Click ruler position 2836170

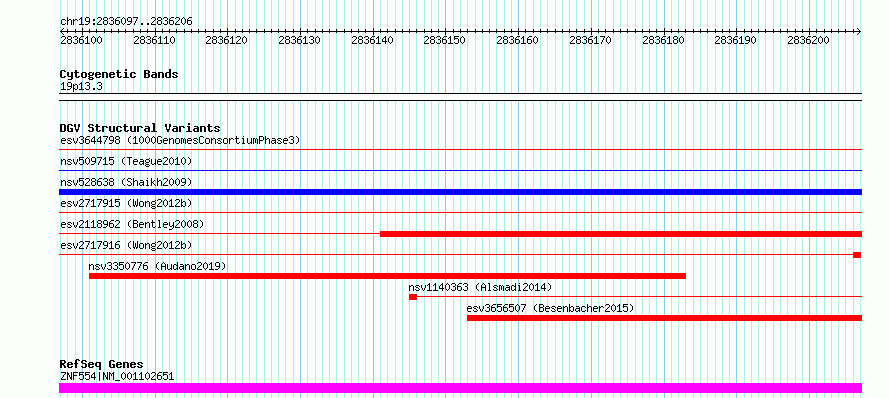coord(590,40)
